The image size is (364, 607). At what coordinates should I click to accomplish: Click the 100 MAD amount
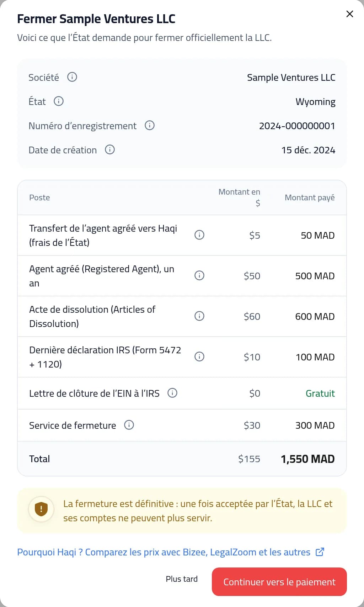click(x=315, y=357)
